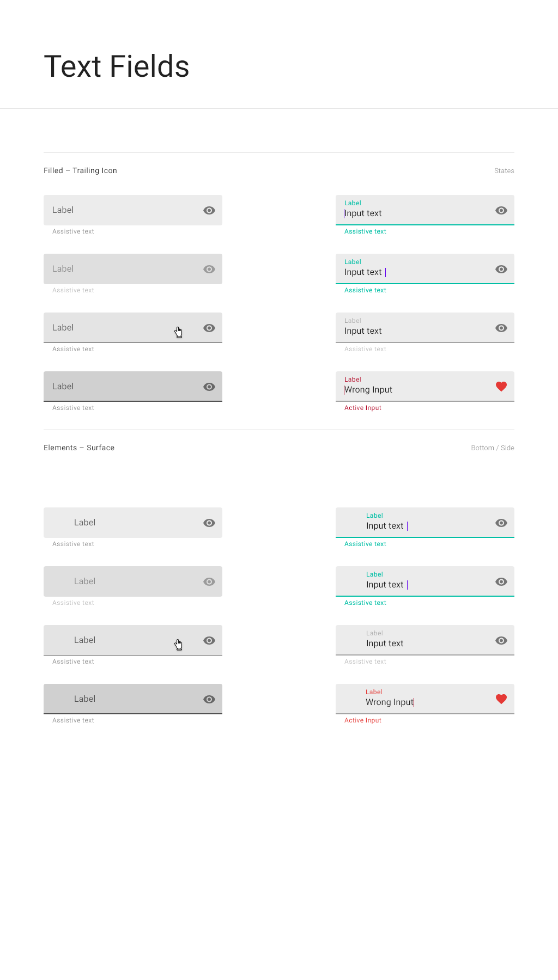The image size is (558, 980).
Task: Click the Wrong Input text in the Filled section's error field
Action: coord(368,390)
